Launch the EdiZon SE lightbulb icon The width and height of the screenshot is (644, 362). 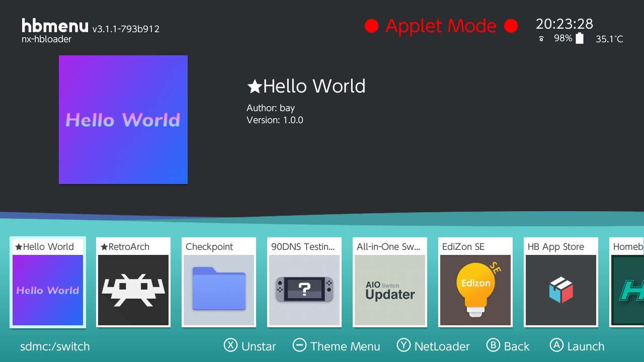pyautogui.click(x=475, y=290)
